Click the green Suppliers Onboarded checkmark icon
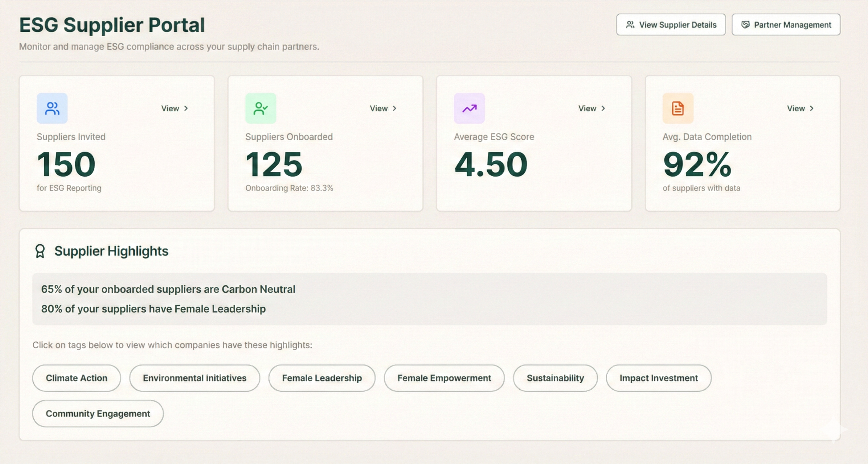 (x=260, y=108)
